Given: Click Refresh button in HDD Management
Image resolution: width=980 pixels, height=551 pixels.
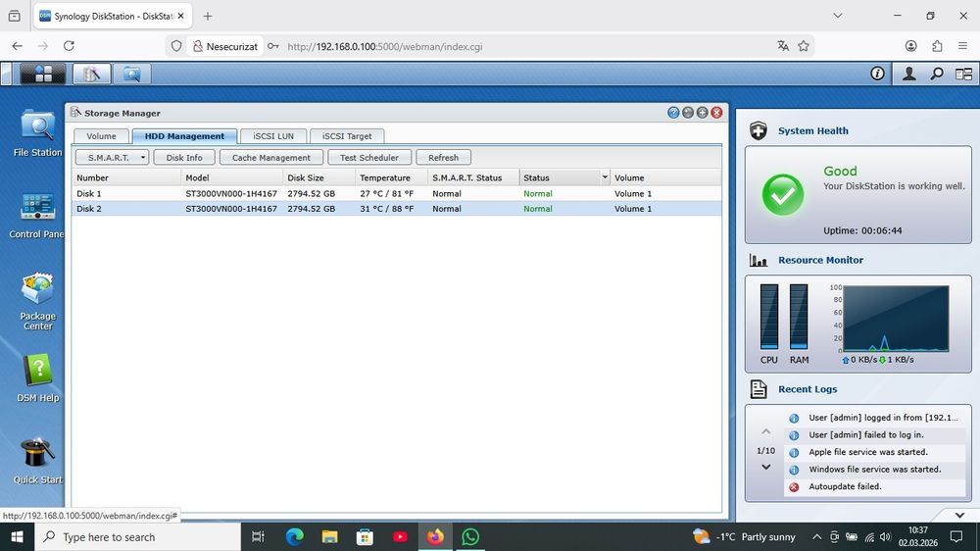Looking at the screenshot, I should click(443, 158).
